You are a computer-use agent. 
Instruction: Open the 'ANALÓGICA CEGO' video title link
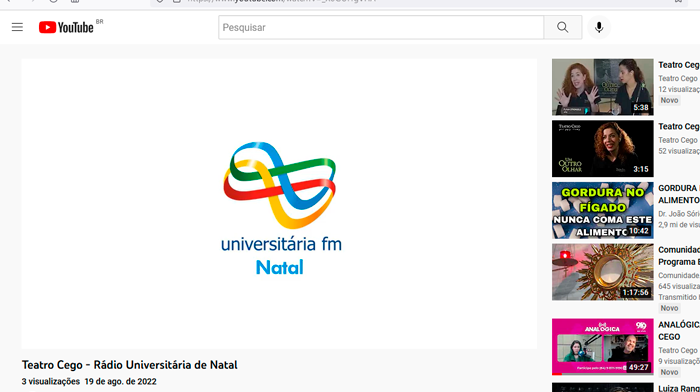pos(679,331)
